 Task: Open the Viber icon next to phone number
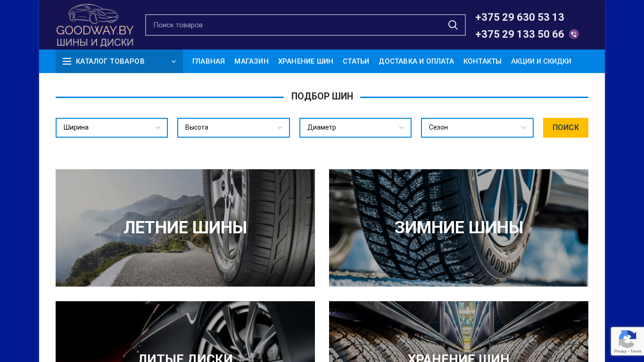tap(574, 34)
